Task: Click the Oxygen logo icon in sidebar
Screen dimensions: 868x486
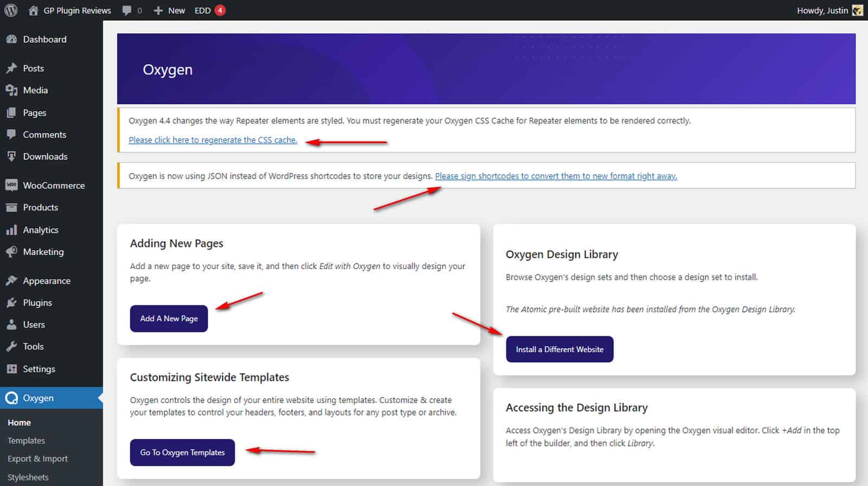Action: point(11,398)
